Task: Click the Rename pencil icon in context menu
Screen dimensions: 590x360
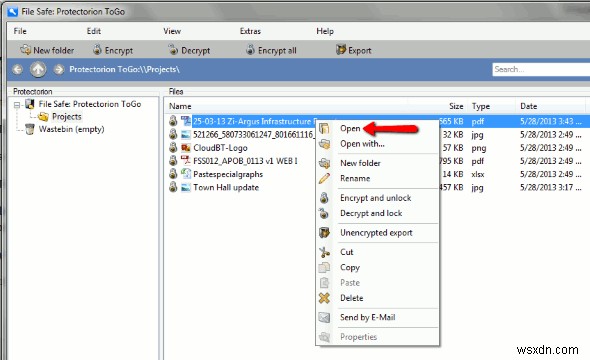Action: pyautogui.click(x=324, y=178)
